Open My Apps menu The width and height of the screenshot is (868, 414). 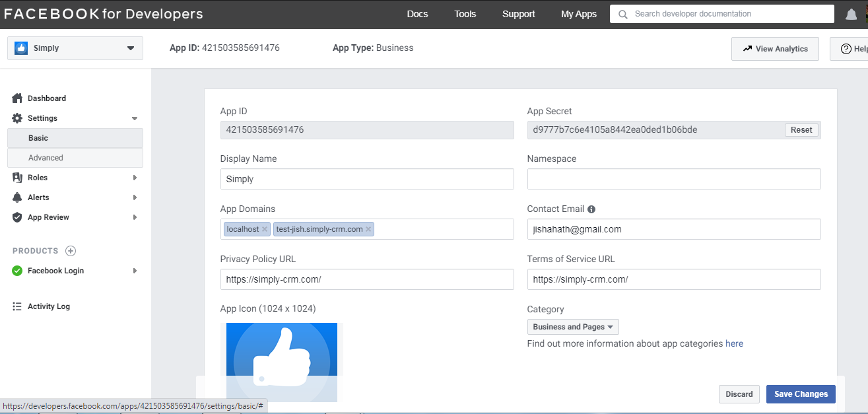click(x=579, y=14)
